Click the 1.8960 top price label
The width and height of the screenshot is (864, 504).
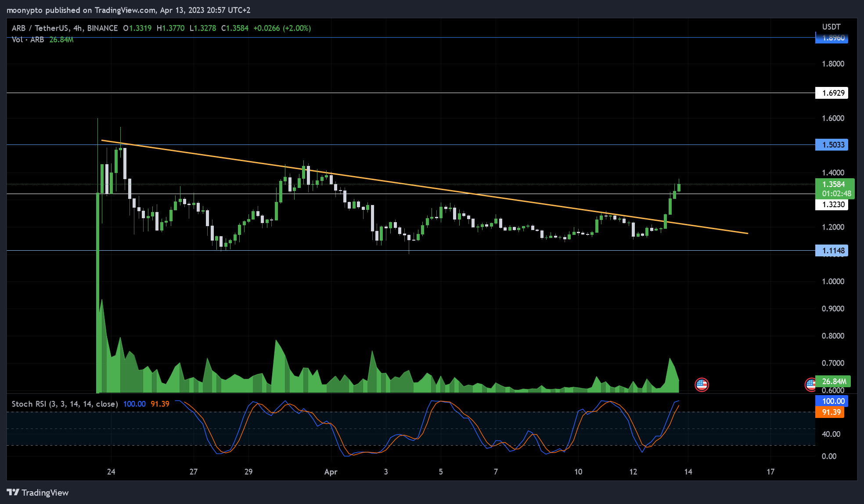tap(832, 38)
